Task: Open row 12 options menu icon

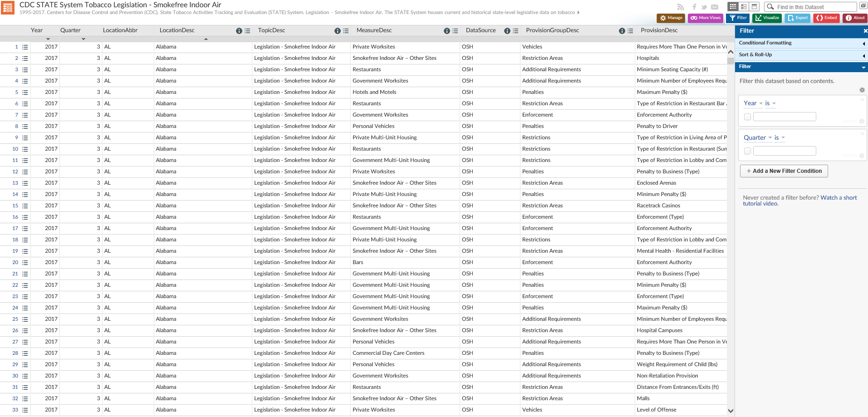Action: pyautogui.click(x=25, y=172)
